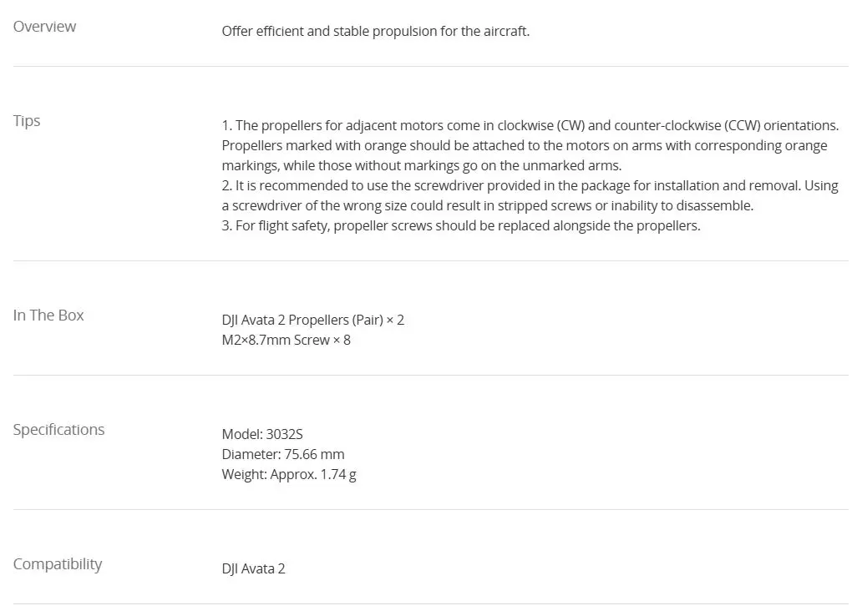The image size is (857, 616).
Task: Click the 'In The Box' section label
Action: (48, 316)
